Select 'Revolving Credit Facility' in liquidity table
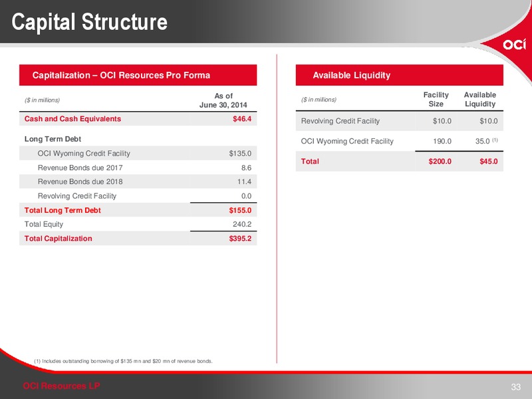532x399 pixels. 340,121
